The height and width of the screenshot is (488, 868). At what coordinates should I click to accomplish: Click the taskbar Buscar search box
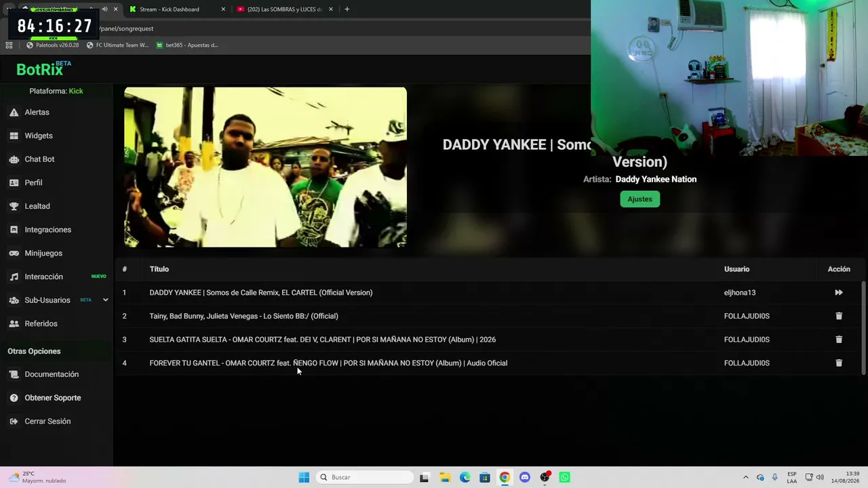click(x=366, y=477)
